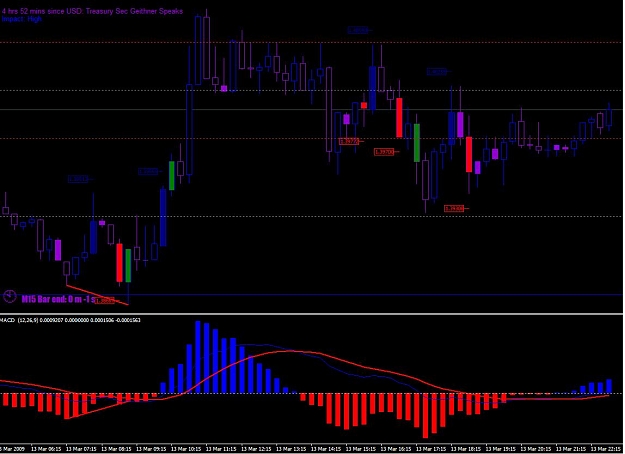
Task: Click the '13 Mar 22:15' time axis label
Action: 606,449
